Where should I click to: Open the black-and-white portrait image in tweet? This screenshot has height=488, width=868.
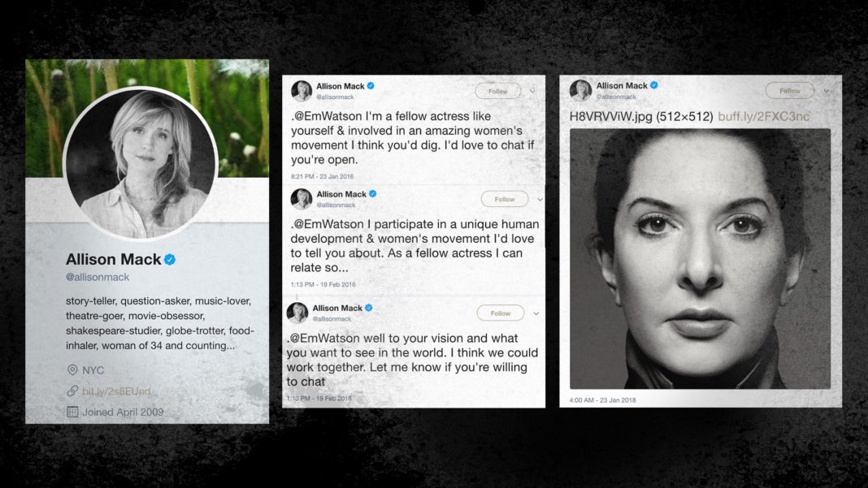[701, 259]
